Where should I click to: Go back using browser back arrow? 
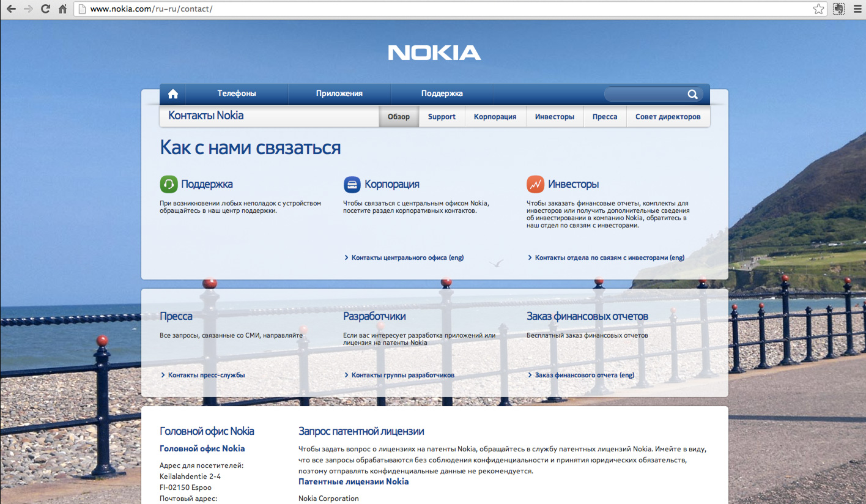click(x=12, y=9)
